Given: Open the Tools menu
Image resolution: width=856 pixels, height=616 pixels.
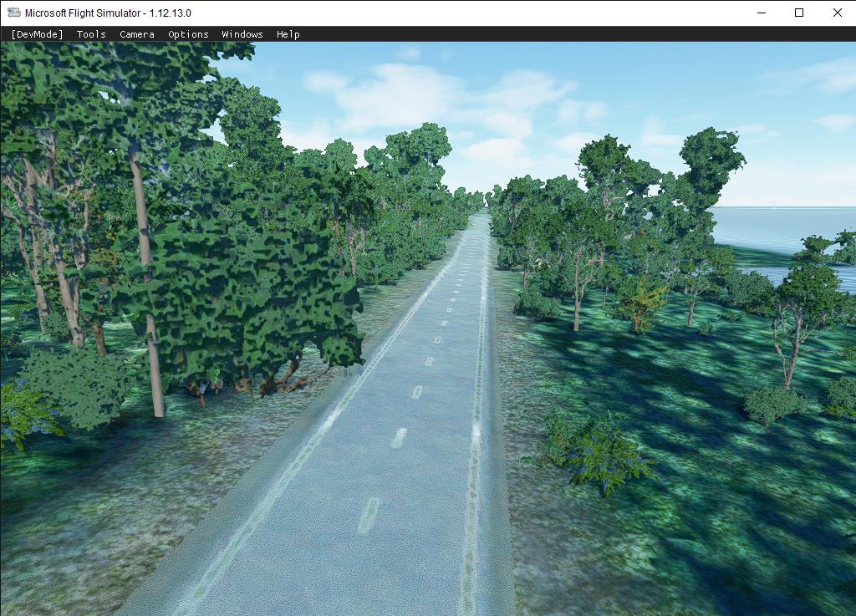Looking at the screenshot, I should (91, 34).
